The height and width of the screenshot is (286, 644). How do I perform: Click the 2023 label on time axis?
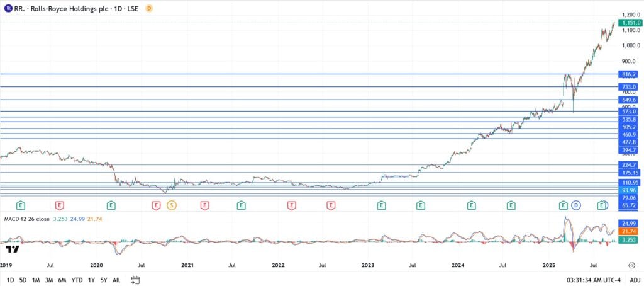pos(368,265)
